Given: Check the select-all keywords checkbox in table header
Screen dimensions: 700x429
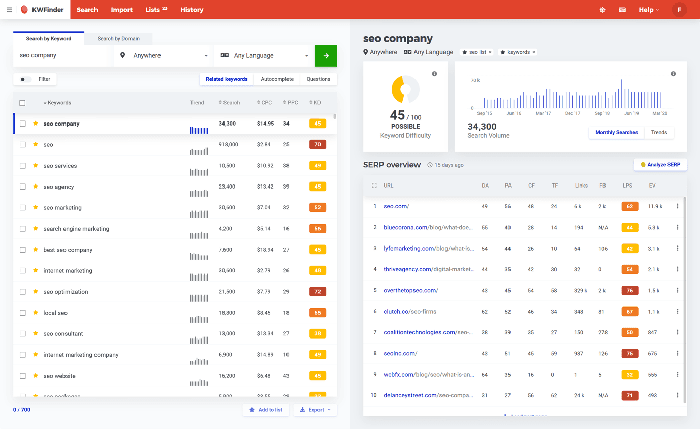Looking at the screenshot, I should 22,102.
